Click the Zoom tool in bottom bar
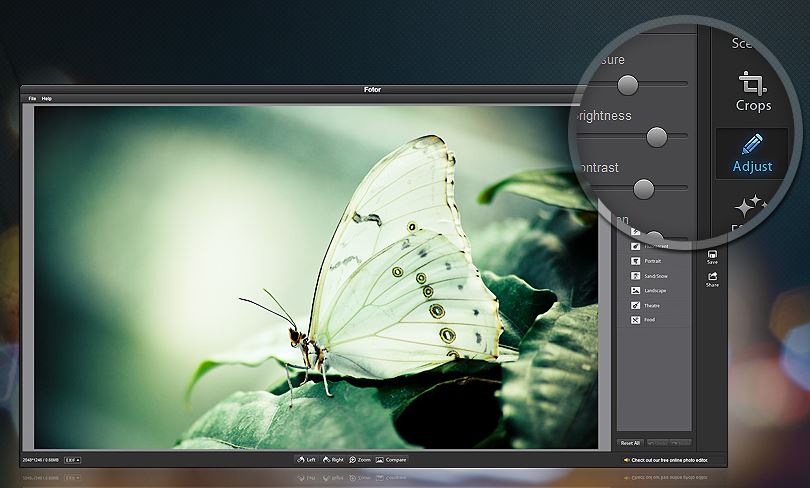 coord(359,459)
